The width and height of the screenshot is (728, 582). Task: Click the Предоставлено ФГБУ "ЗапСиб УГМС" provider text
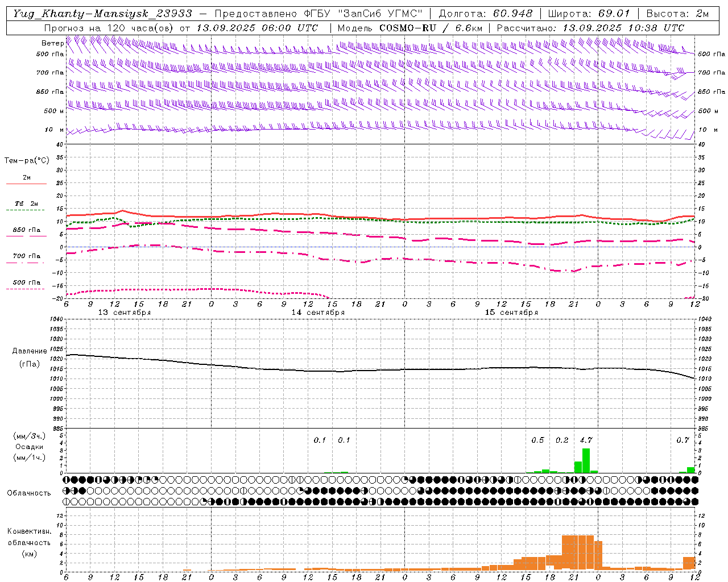click(318, 14)
